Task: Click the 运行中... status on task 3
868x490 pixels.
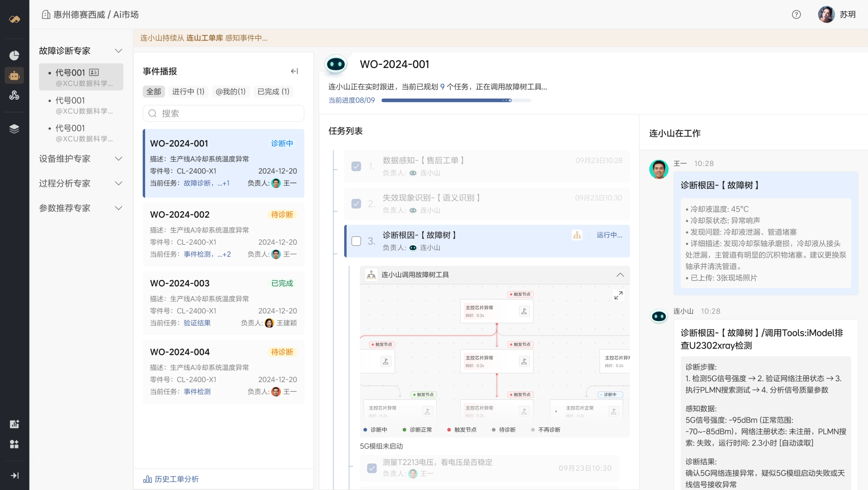Action: click(609, 235)
